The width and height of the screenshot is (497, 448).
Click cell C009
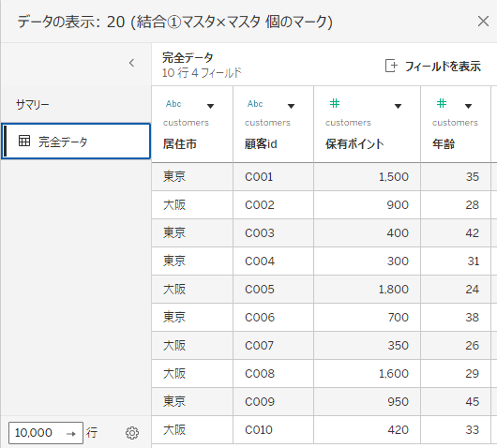[273, 402]
